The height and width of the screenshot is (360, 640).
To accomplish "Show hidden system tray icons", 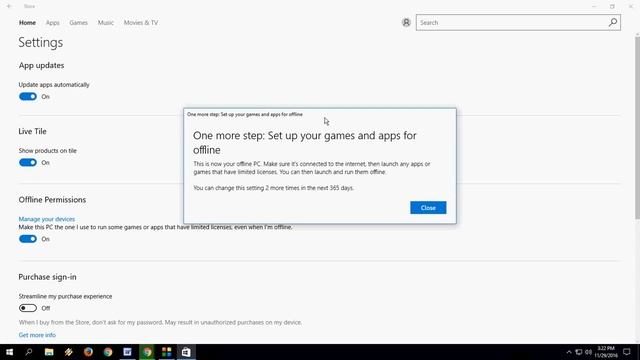I will click(569, 352).
